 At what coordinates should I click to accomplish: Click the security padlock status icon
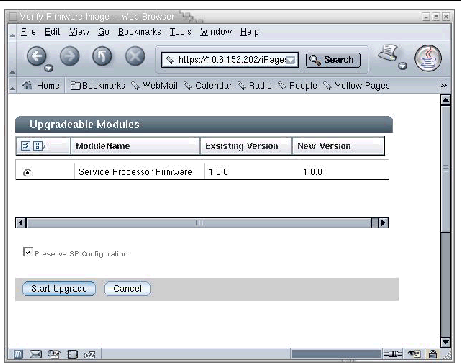click(433, 354)
